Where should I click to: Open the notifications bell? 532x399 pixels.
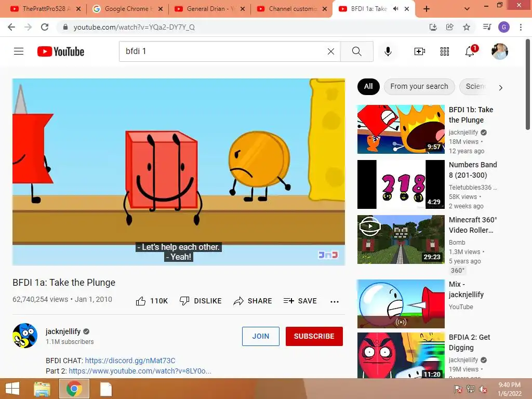(x=470, y=51)
